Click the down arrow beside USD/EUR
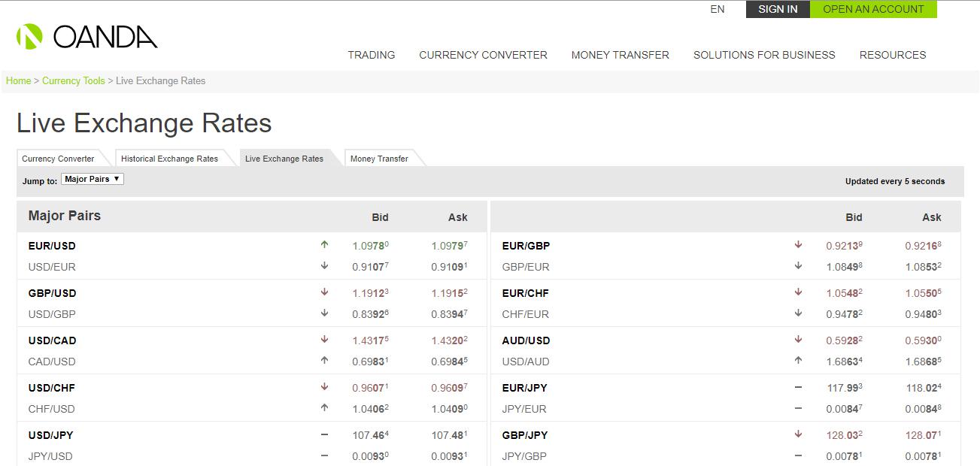This screenshot has width=980, height=466. 324,265
